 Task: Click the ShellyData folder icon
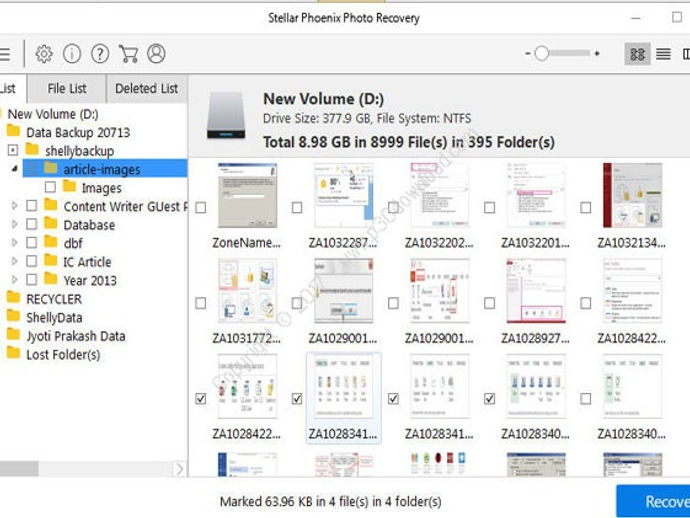[x=13, y=316]
